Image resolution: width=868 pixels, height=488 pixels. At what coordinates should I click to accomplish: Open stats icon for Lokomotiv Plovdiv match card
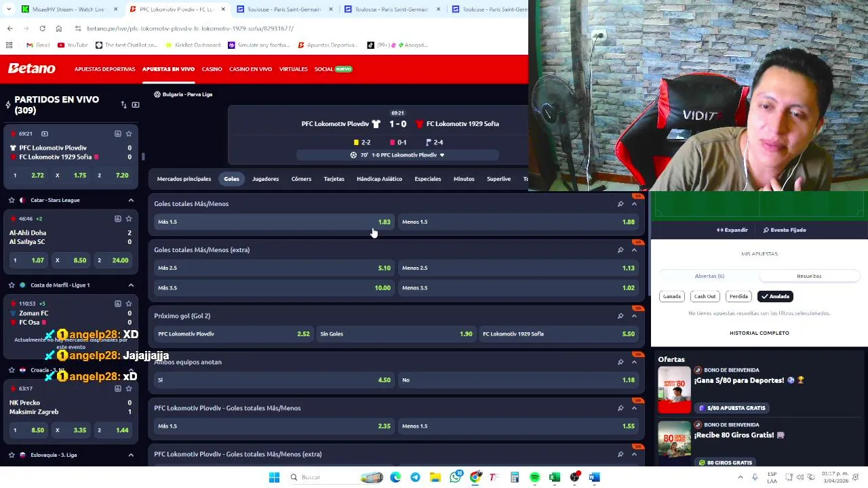[117, 134]
